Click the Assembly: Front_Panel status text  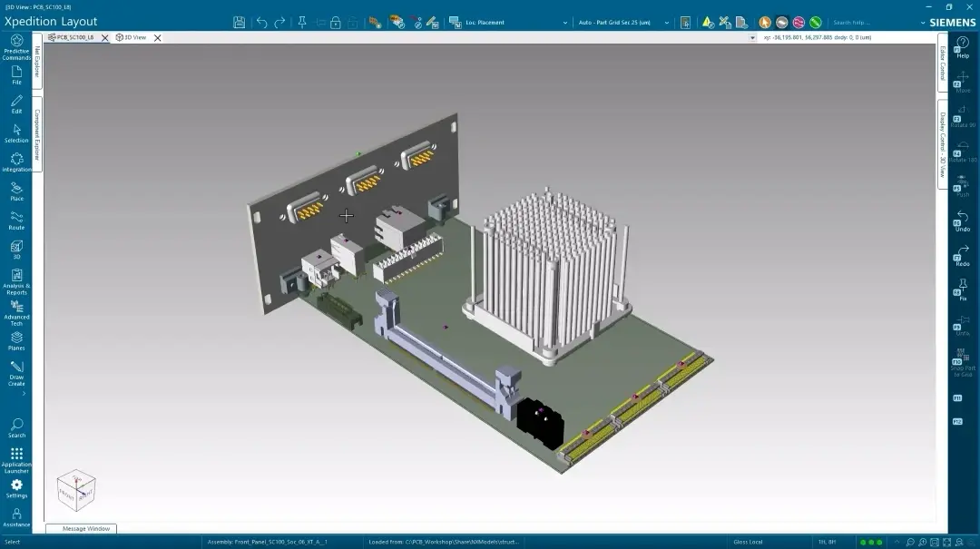point(268,542)
